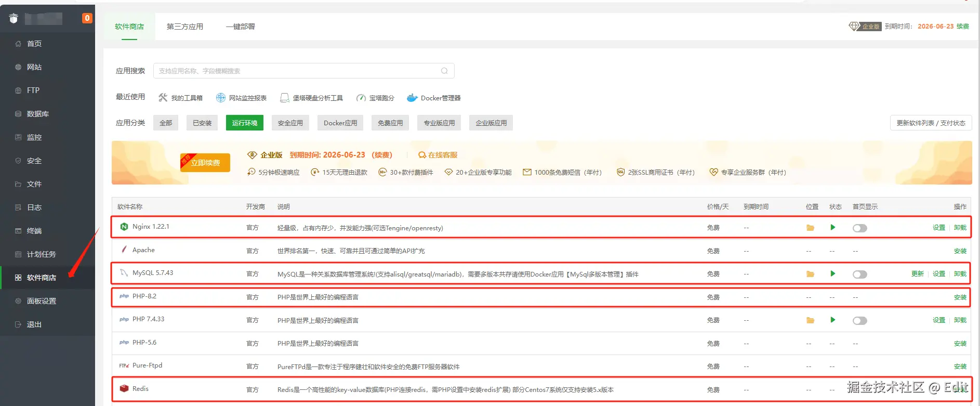Open the MySQL install folder icon
The height and width of the screenshot is (406, 980).
coord(810,274)
